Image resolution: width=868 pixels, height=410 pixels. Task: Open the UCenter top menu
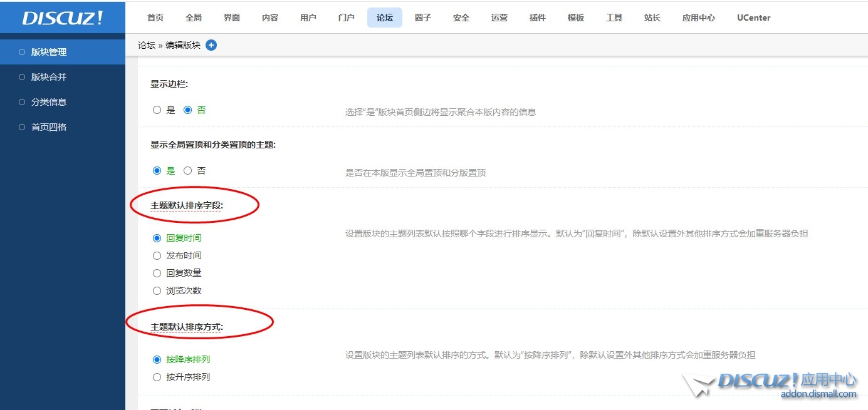(754, 18)
